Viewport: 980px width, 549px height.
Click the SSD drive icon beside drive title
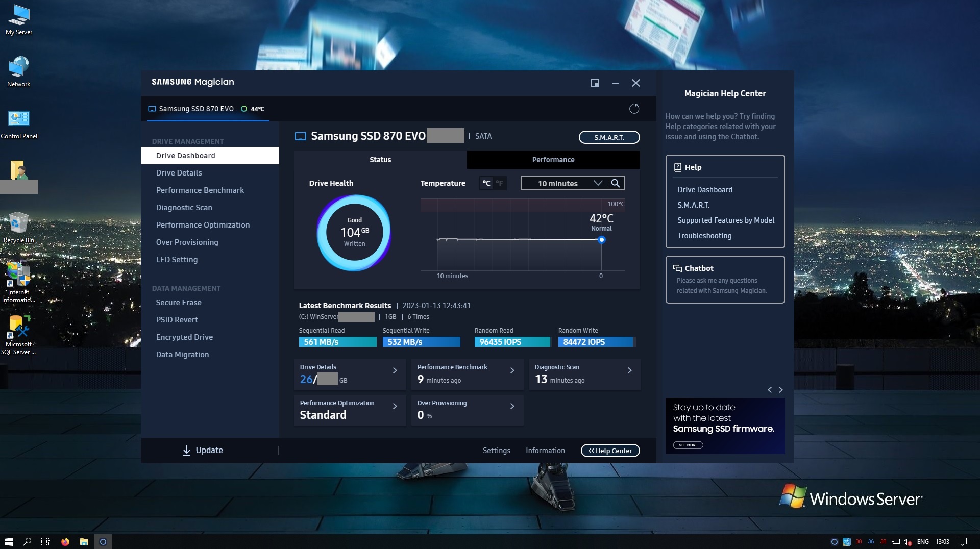point(301,136)
